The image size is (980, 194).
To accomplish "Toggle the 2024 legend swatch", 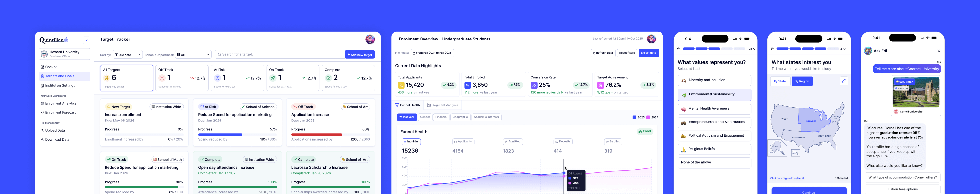I will (648, 117).
